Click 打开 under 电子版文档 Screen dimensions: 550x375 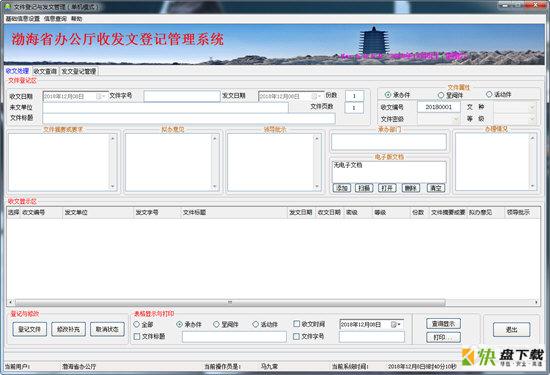(x=387, y=188)
